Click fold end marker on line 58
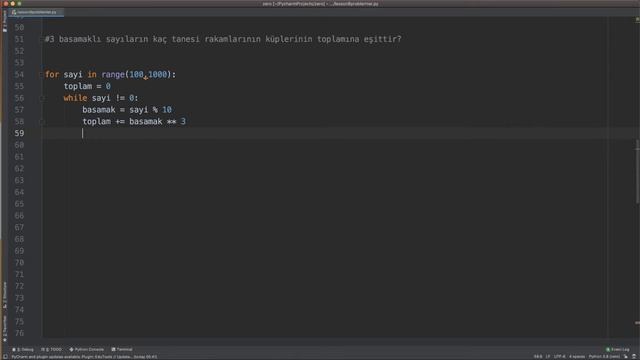 pos(42,122)
